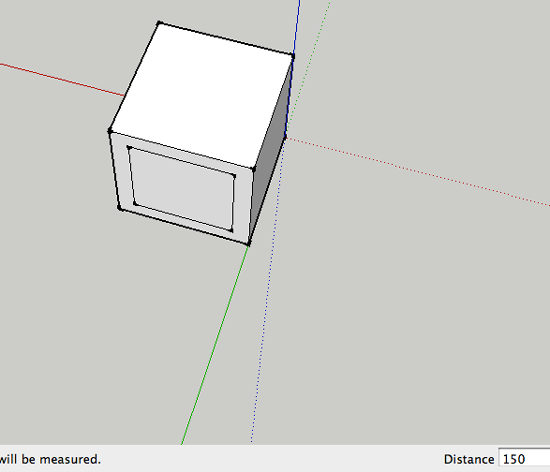Select the inset inner rectangle on front face
The image size is (550, 472).
pos(182,189)
